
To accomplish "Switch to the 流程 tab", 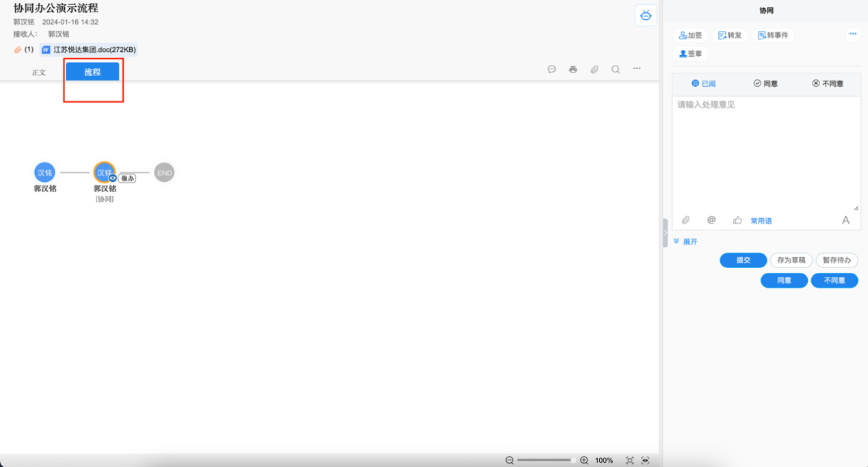I will coord(92,72).
